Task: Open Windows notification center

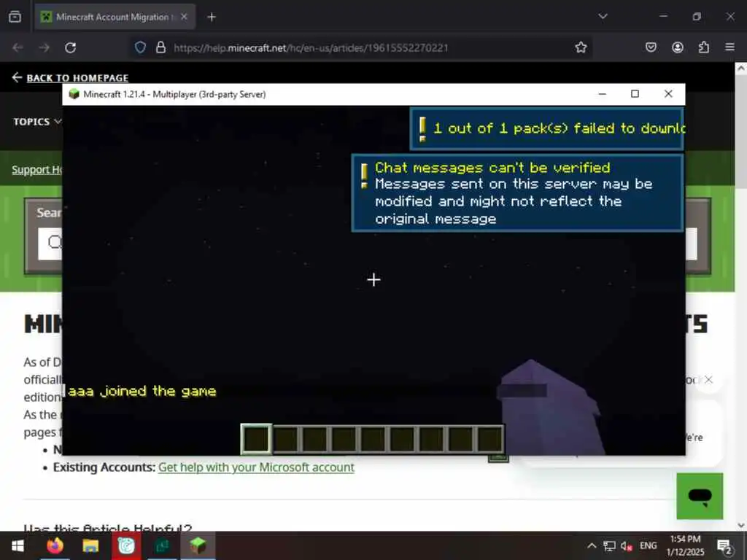Action: pos(724,547)
